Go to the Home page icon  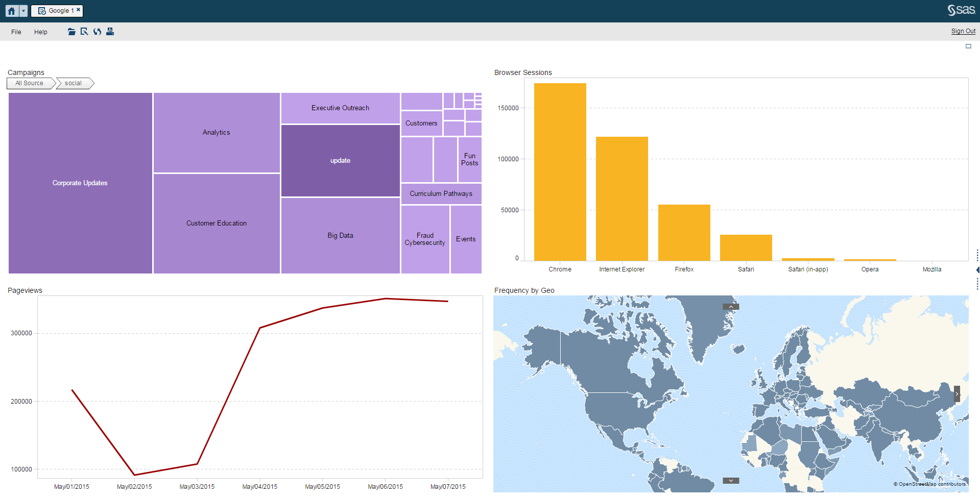tap(12, 11)
